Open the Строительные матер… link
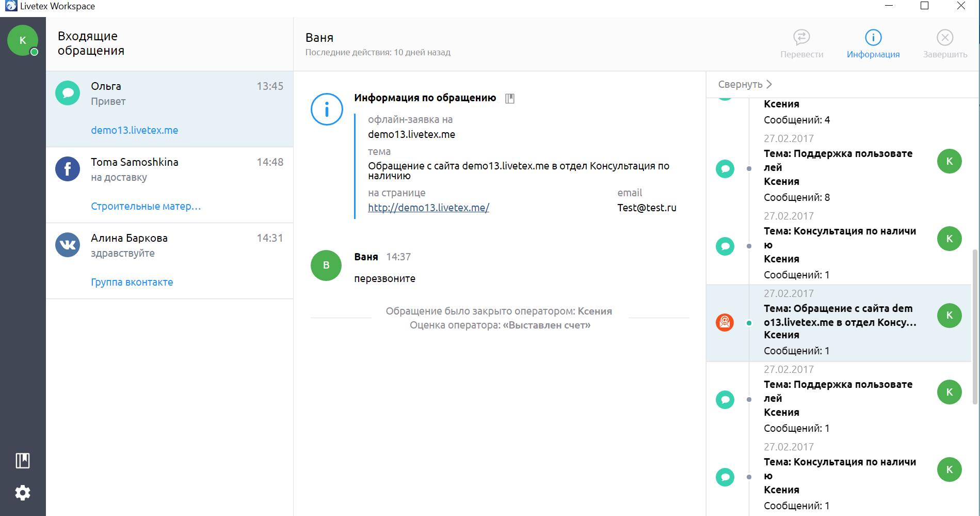 tap(146, 206)
